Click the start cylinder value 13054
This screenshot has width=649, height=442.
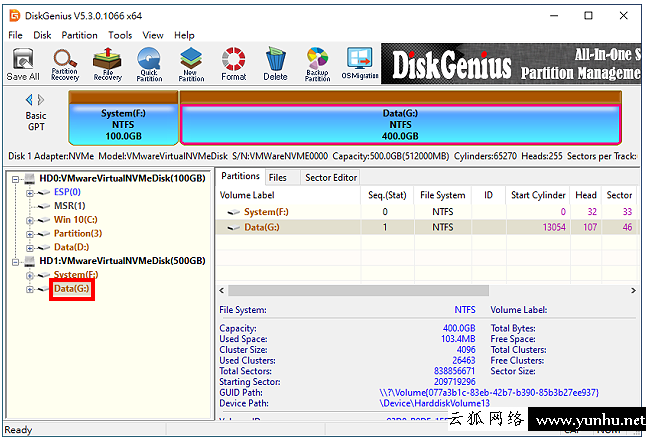pos(554,227)
